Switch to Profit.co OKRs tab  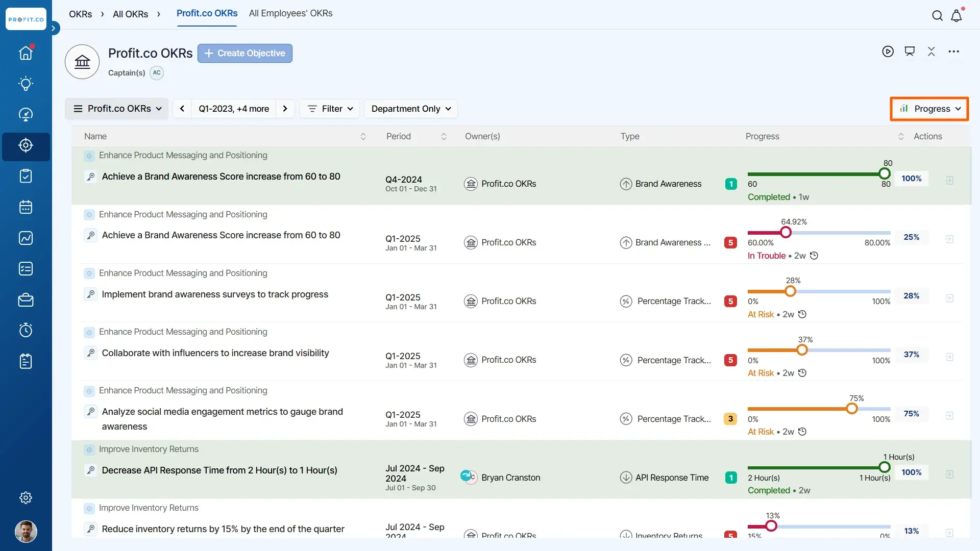click(207, 13)
